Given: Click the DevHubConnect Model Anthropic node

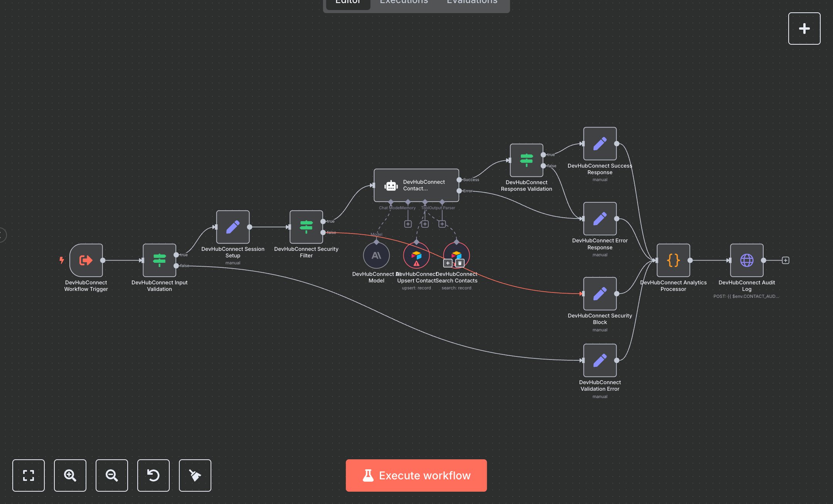Looking at the screenshot, I should tap(376, 255).
